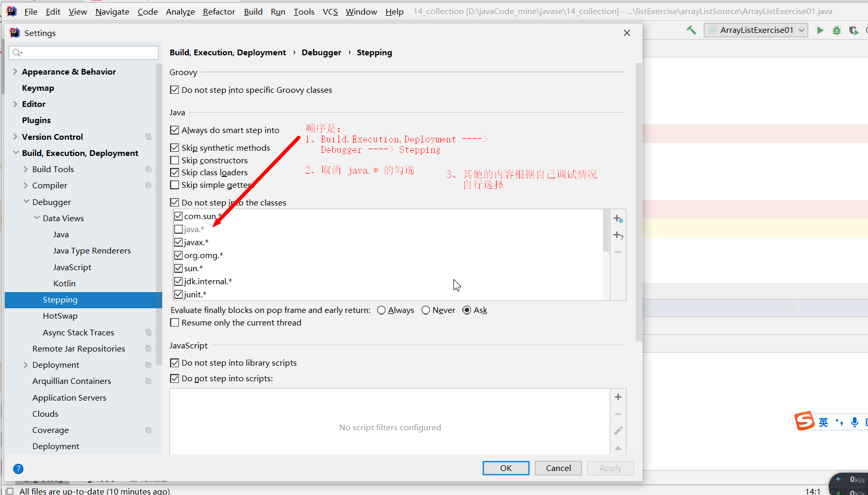Enable Resume only the current thread
Viewport: 868px width, 495px height.
pyautogui.click(x=175, y=322)
